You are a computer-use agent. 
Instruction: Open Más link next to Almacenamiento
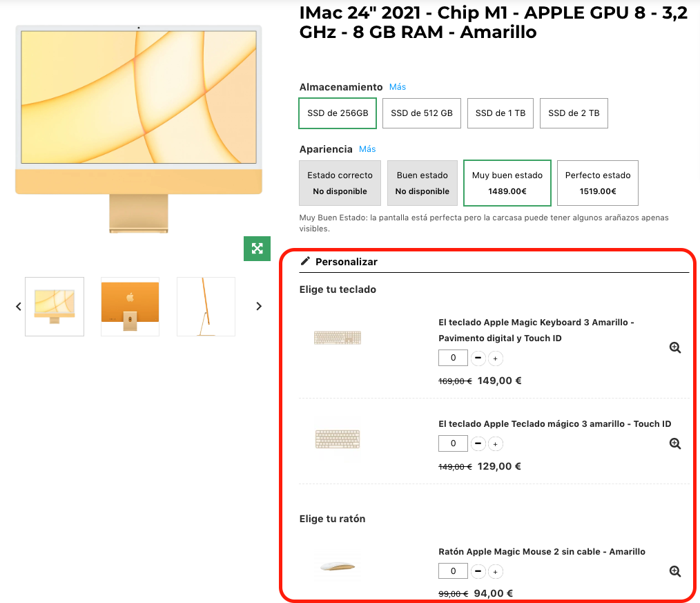[x=398, y=86]
